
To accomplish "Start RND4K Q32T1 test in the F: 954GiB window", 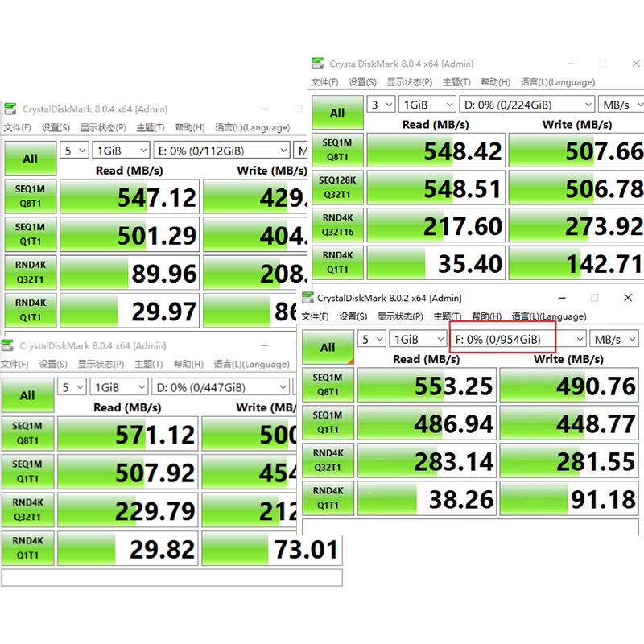I will [328, 460].
